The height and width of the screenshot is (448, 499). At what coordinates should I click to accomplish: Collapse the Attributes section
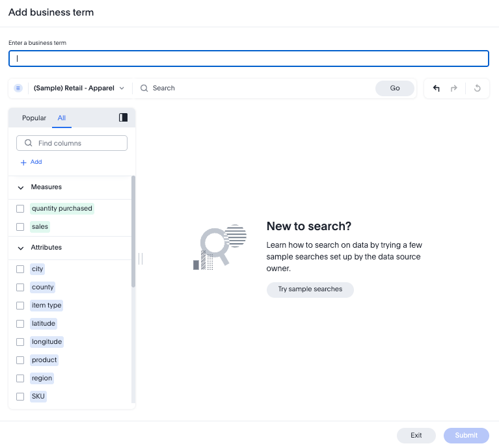coord(21,248)
